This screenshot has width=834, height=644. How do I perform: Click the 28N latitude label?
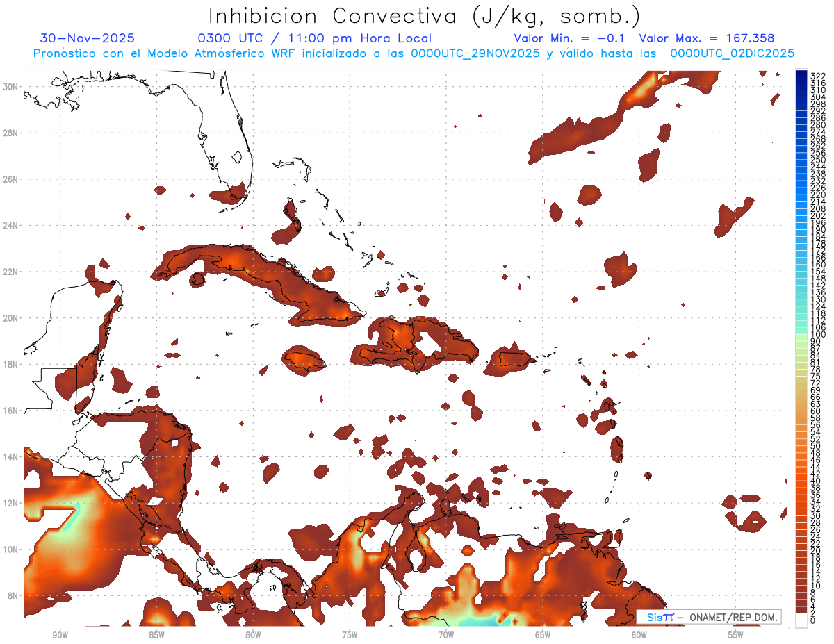click(11, 133)
